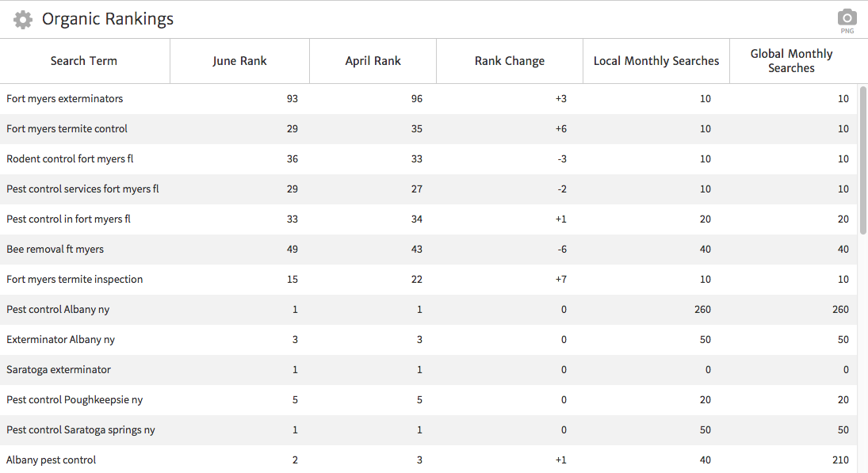Viewport: 868px width, 473px height.
Task: Sort by Global Monthly Searches header
Action: [x=791, y=61]
